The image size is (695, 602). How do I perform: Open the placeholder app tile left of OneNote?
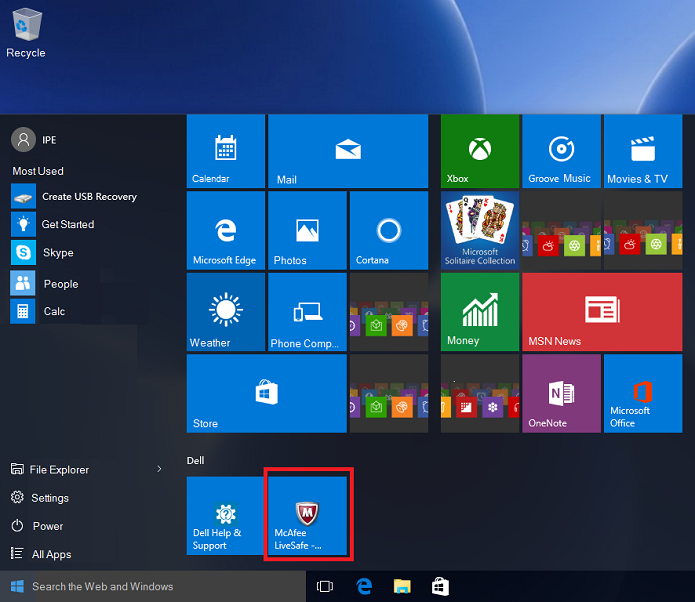pos(480,394)
